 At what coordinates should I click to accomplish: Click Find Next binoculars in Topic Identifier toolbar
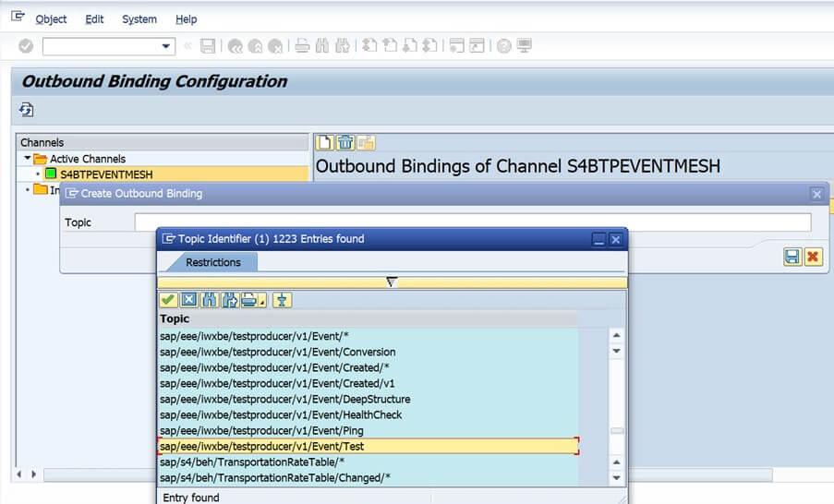(230, 300)
